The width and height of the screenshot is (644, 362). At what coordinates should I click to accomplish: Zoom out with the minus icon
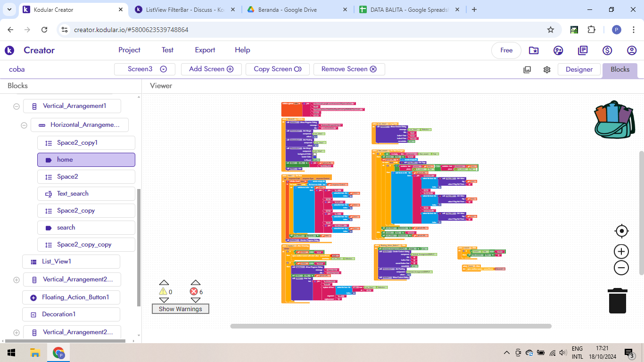click(x=621, y=267)
